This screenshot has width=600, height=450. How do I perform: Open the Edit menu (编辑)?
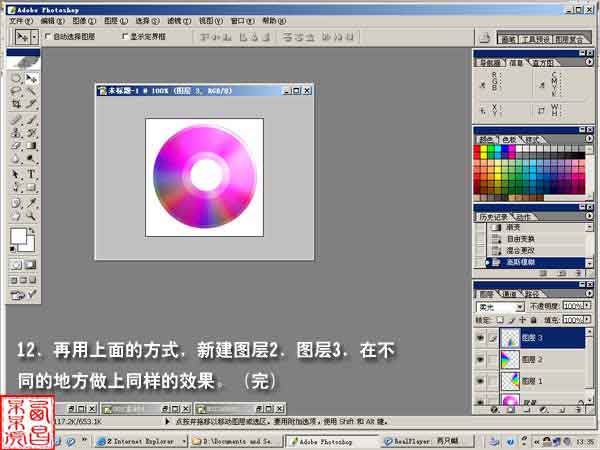point(53,21)
